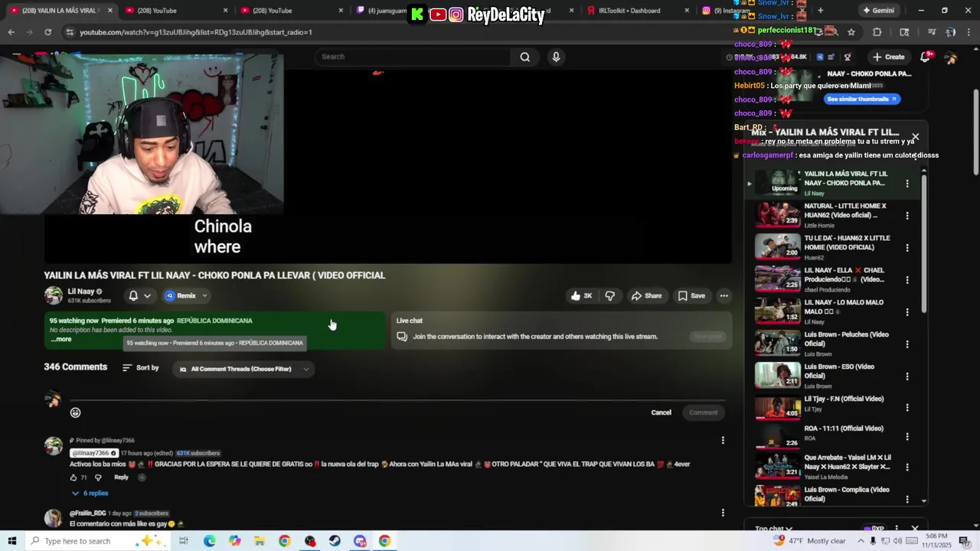980x551 pixels.
Task: Reload the page
Action: point(47,32)
